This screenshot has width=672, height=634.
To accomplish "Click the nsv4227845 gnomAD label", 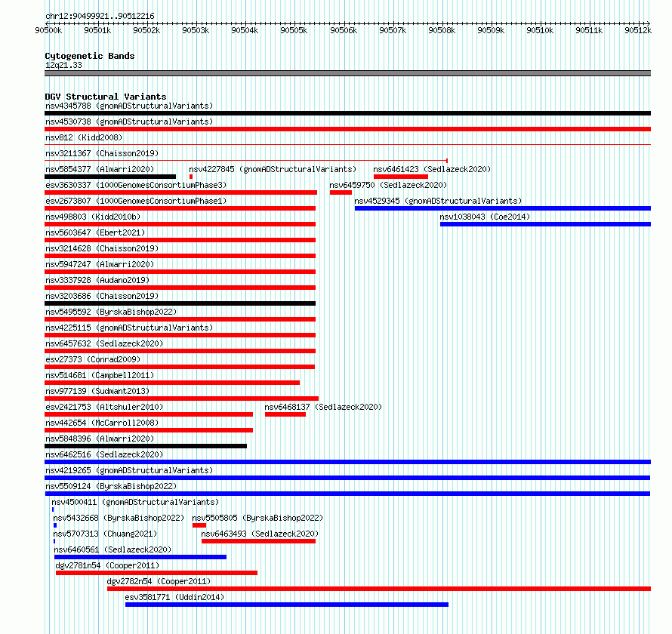I will tap(273, 169).
